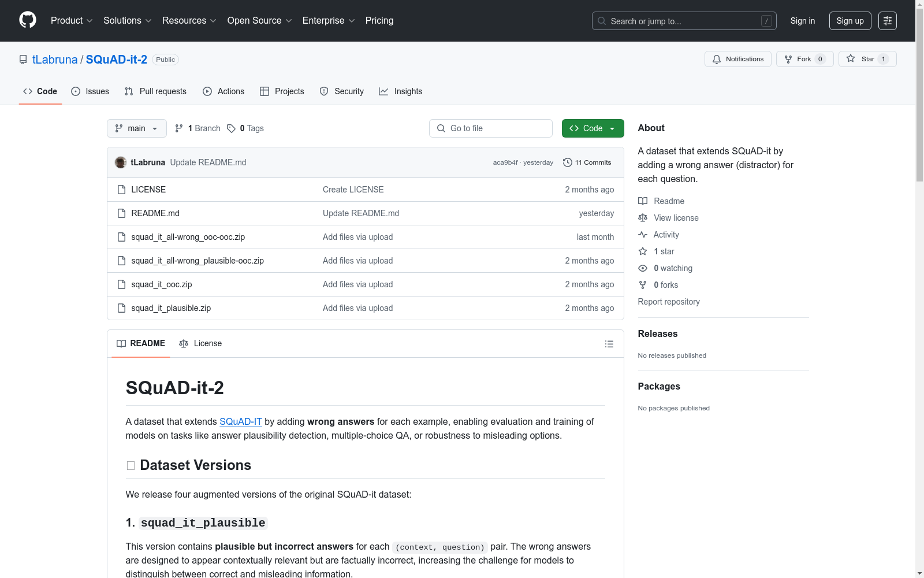Image resolution: width=924 pixels, height=578 pixels.
Task: Open tLabruna owner profile link
Action: pos(55,60)
